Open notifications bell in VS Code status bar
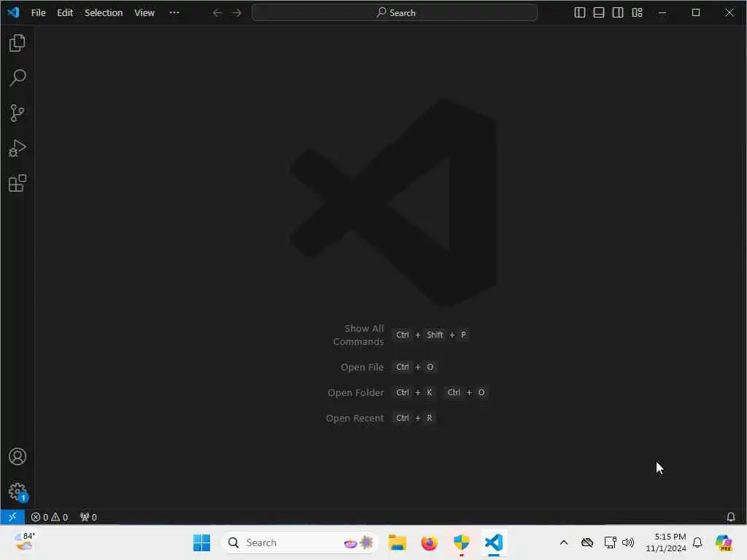The height and width of the screenshot is (560, 747). click(730, 517)
